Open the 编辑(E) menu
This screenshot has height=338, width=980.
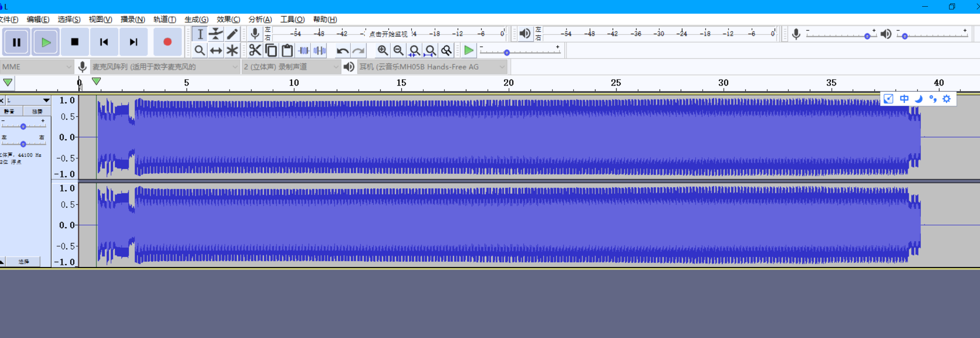tap(38, 19)
